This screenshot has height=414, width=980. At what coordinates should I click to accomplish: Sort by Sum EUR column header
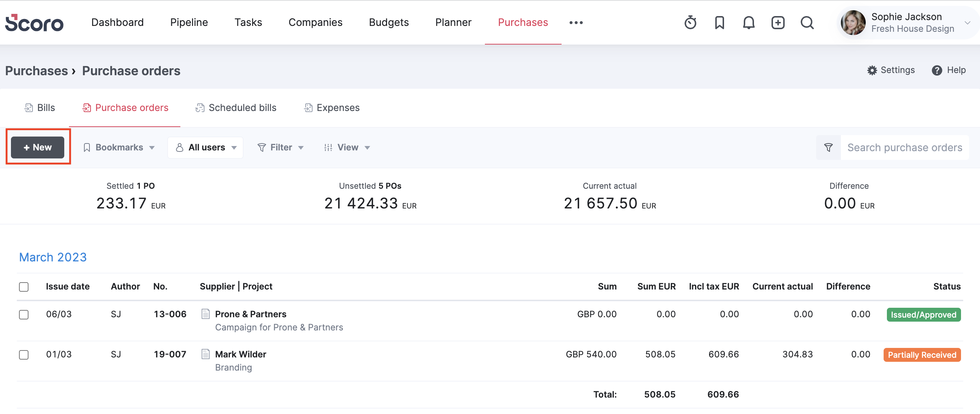click(656, 287)
